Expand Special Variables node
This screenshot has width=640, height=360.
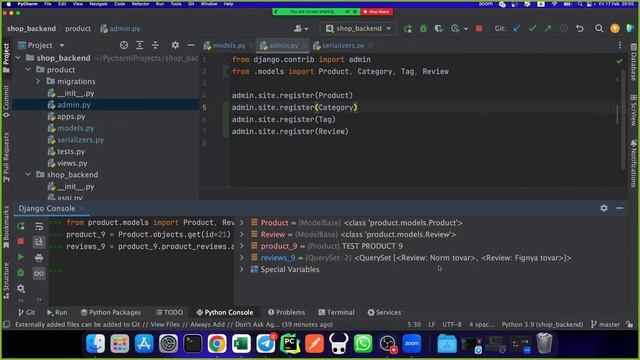tap(242, 269)
